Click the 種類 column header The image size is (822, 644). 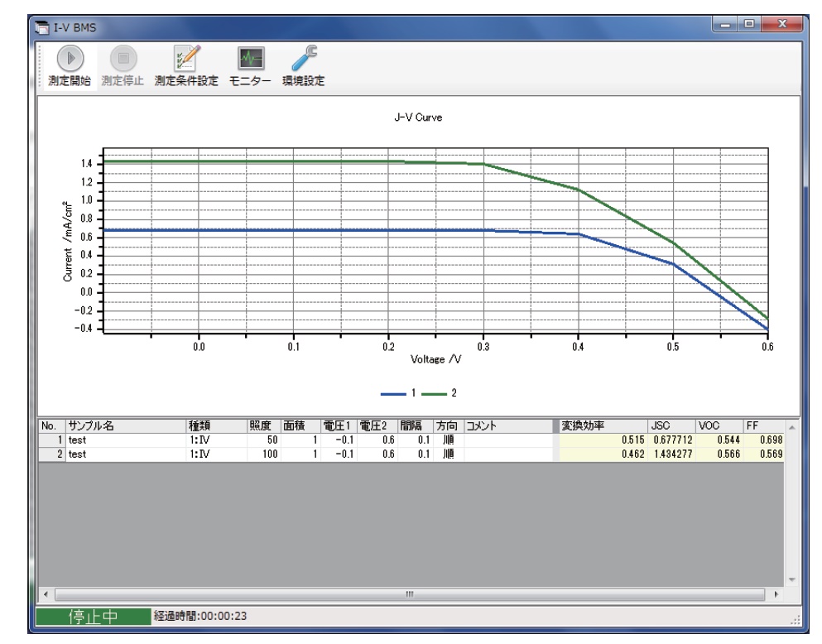pyautogui.click(x=217, y=425)
